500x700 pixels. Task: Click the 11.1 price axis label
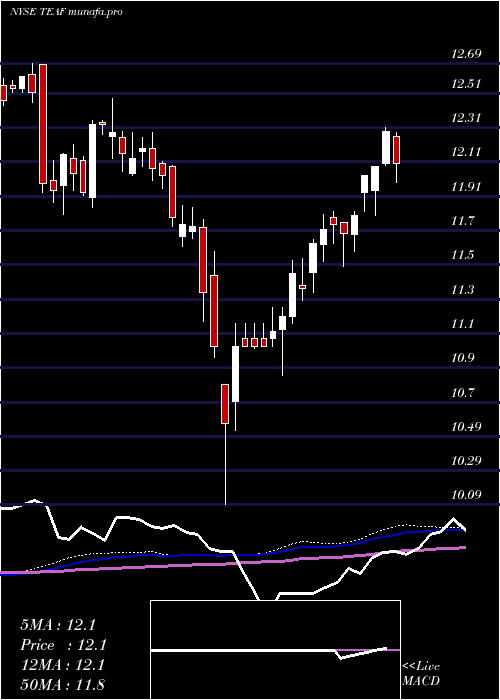[x=463, y=324]
